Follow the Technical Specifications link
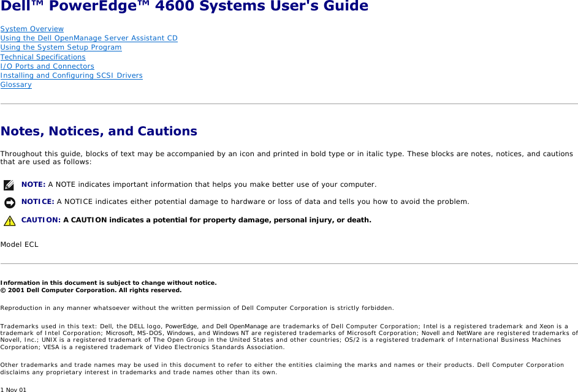The height and width of the screenshot is (392, 578). click(x=43, y=57)
